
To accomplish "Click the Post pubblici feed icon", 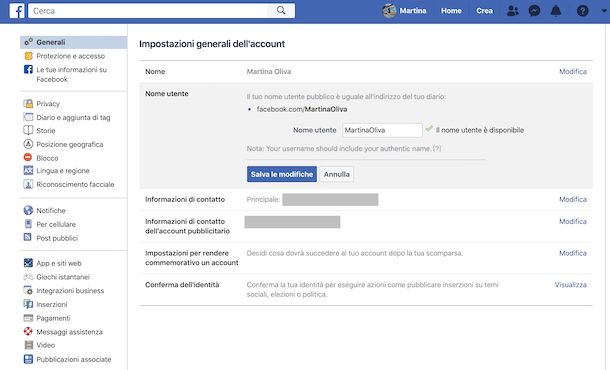I will coord(28,237).
